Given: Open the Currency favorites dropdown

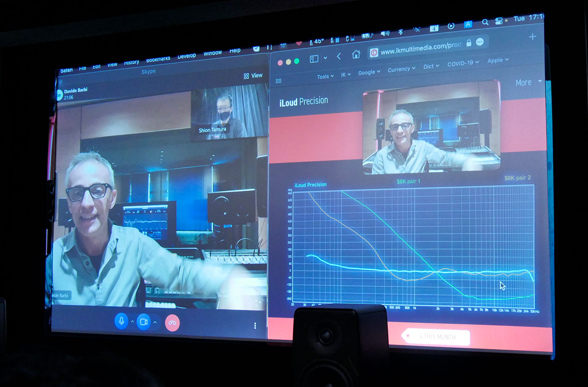Looking at the screenshot, I should pos(401,69).
